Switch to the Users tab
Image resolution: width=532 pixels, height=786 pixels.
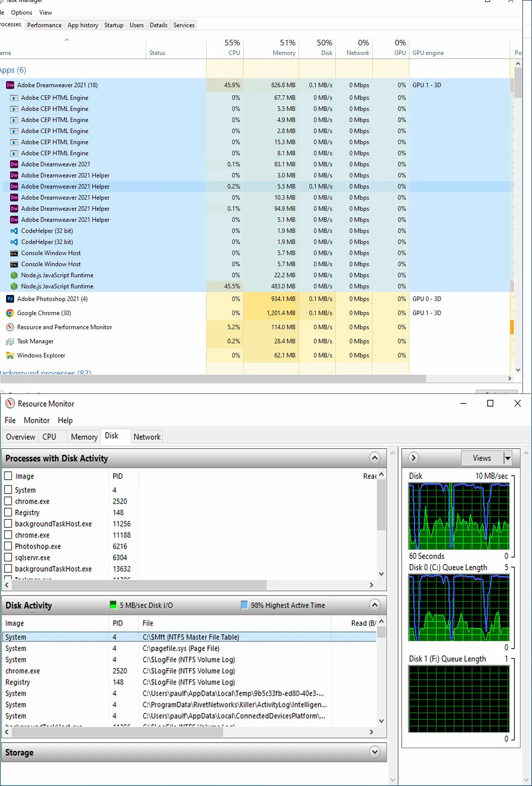(137, 25)
